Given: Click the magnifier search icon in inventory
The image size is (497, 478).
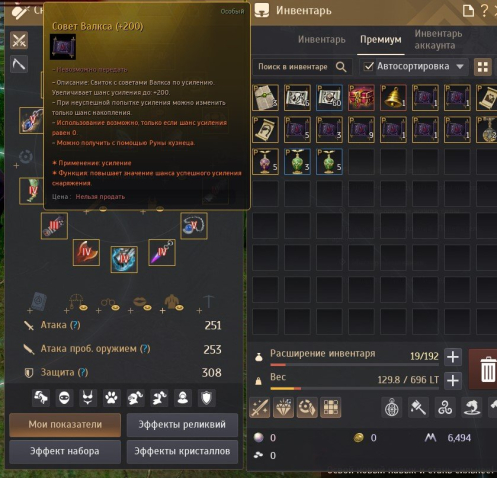Looking at the screenshot, I should [x=341, y=67].
